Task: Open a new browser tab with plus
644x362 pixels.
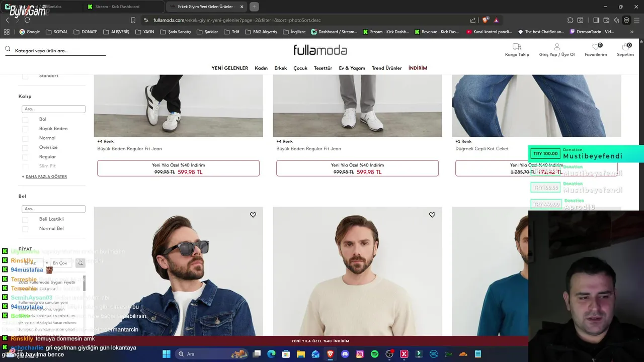Action: coord(254,7)
